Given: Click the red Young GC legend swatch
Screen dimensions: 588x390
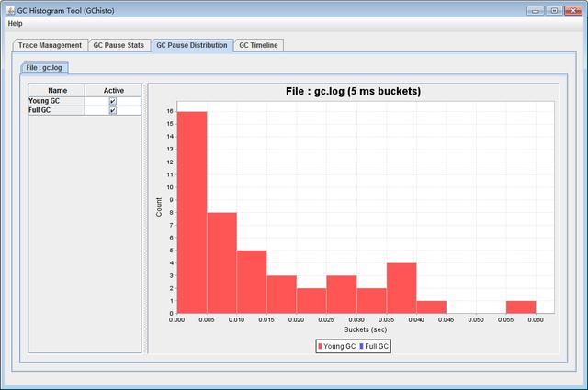Looking at the screenshot, I should click(320, 346).
